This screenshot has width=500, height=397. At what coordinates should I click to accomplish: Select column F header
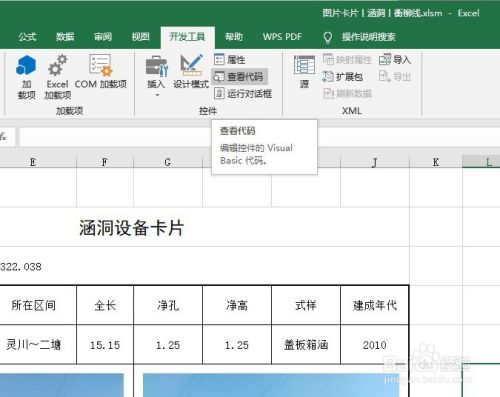click(105, 162)
